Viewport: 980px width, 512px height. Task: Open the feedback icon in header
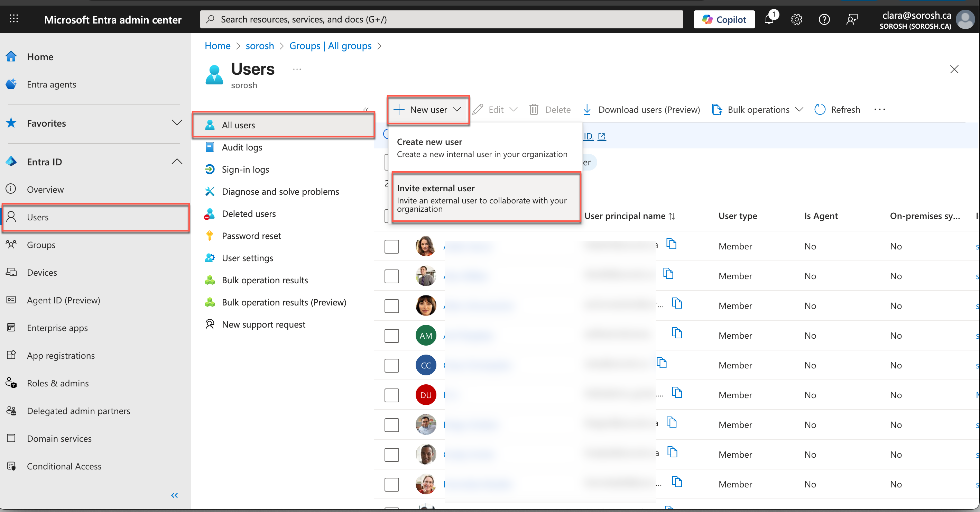852,19
